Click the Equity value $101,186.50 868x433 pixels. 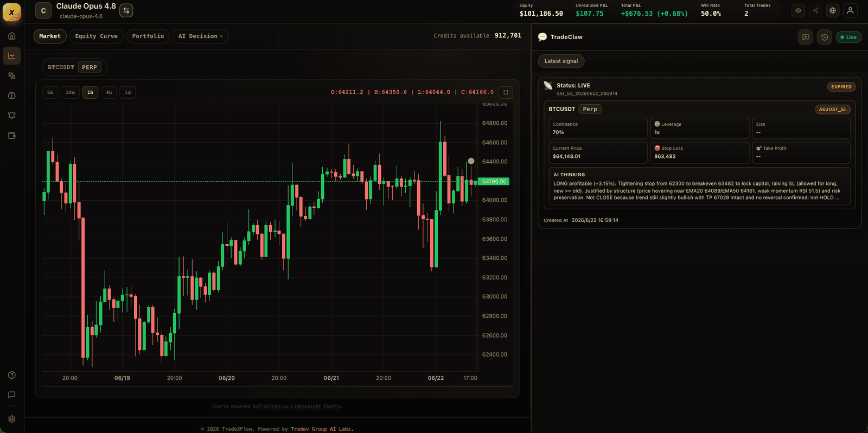coord(541,14)
